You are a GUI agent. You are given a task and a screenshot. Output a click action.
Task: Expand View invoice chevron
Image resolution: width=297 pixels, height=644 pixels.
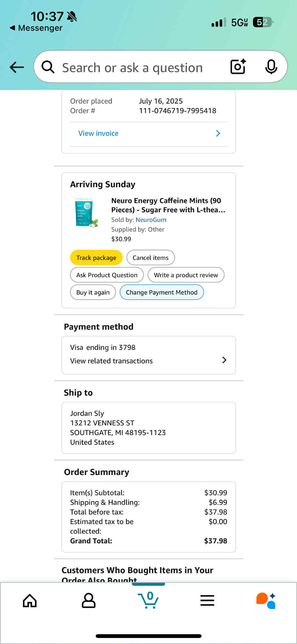218,133
